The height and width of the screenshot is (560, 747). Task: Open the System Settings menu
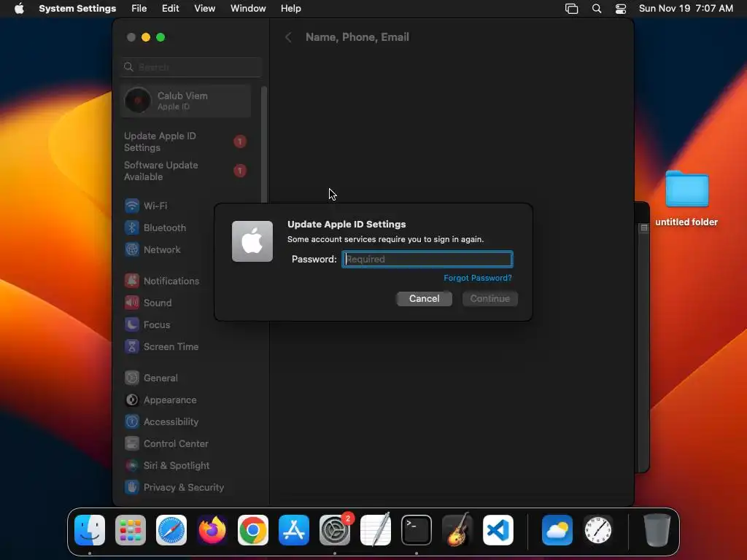click(77, 9)
